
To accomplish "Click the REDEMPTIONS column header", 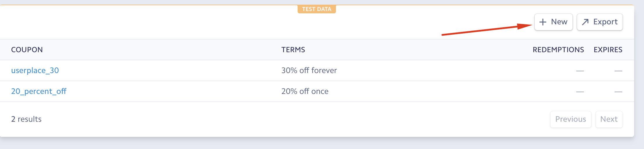I will pos(558,50).
